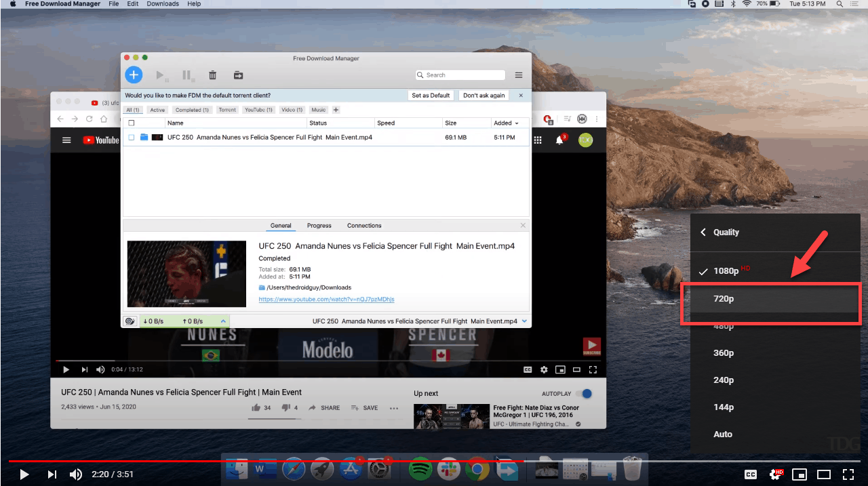Image resolution: width=868 pixels, height=486 pixels.
Task: Focus the FDM Search field
Action: coord(460,75)
